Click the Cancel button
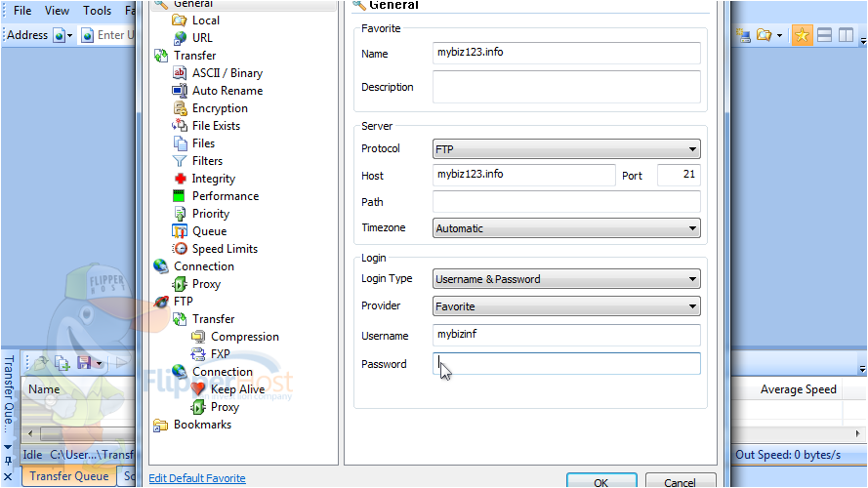The width and height of the screenshot is (868, 488). [681, 481]
